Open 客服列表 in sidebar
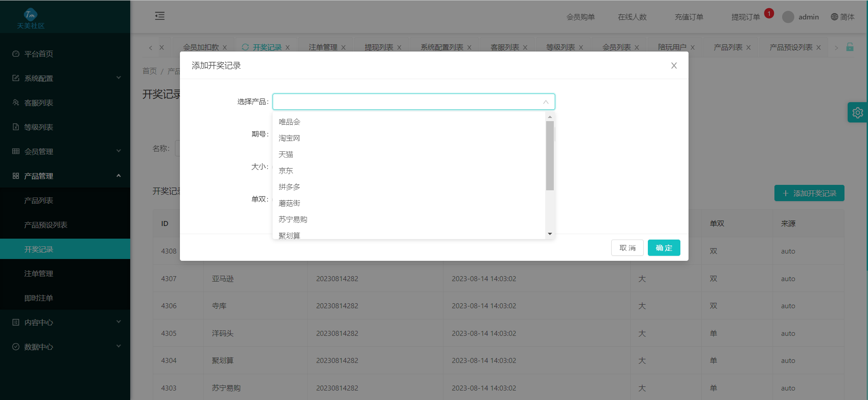 65,103
